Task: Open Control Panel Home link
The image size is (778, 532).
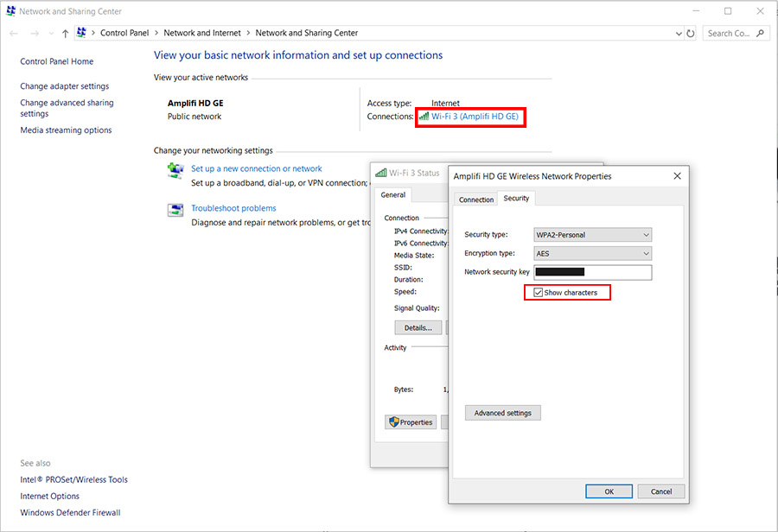Action: [56, 61]
